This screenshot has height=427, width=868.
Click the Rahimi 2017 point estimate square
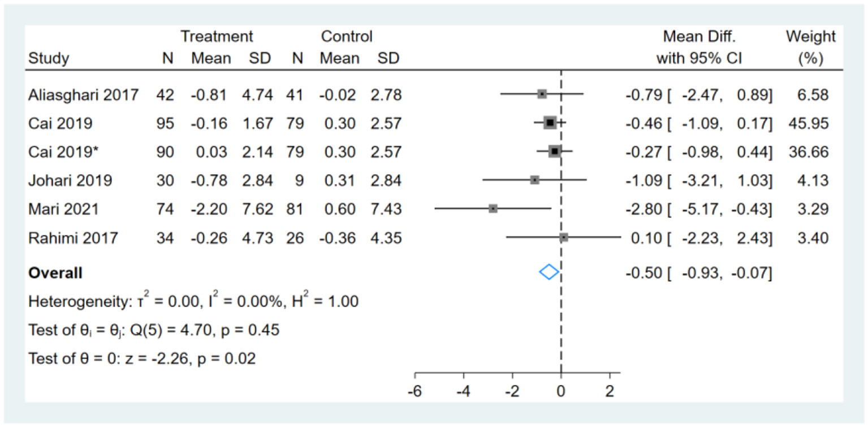pyautogui.click(x=564, y=237)
